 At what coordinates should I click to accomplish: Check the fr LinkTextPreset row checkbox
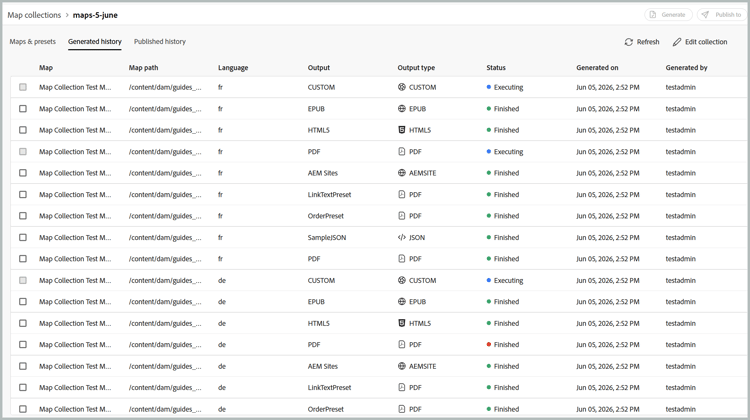click(x=23, y=194)
